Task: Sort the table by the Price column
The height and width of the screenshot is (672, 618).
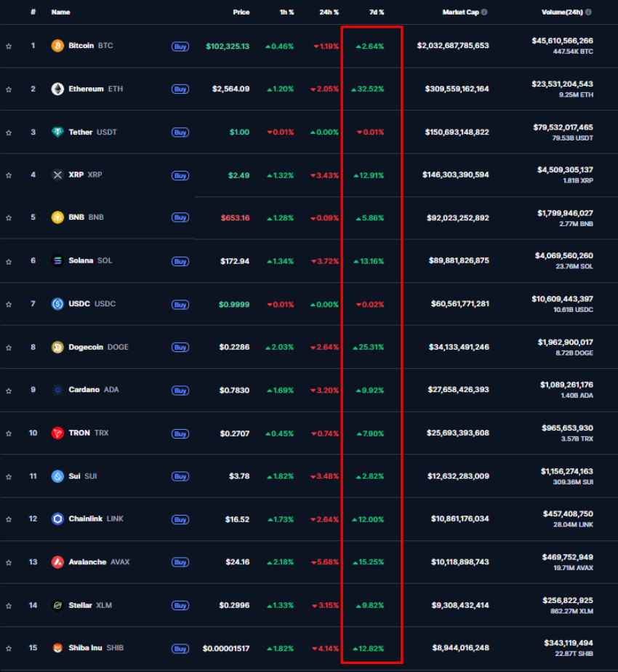Action: coord(241,12)
